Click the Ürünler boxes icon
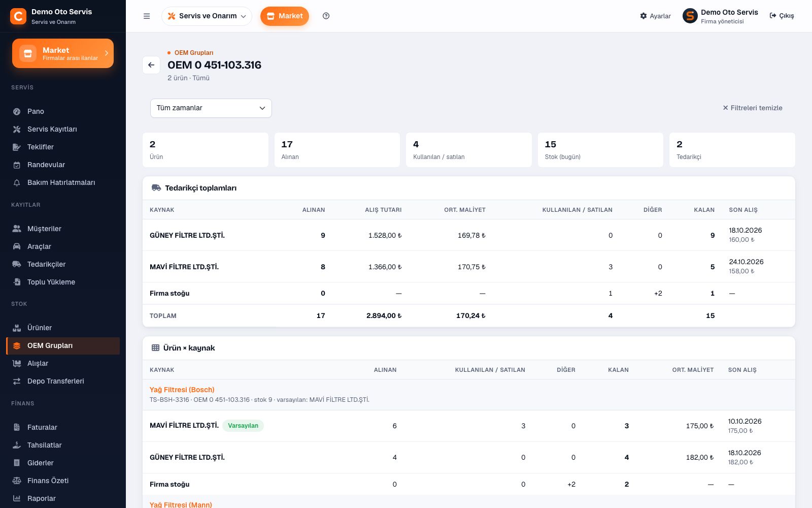Screen dimensions: 812x508 click(x=17, y=328)
